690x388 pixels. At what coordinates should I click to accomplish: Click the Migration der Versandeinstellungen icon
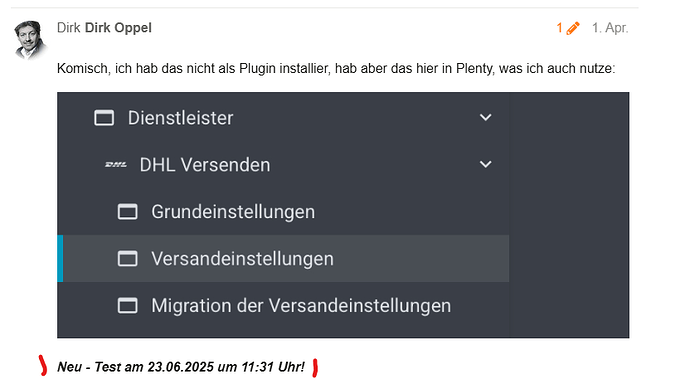(x=128, y=306)
